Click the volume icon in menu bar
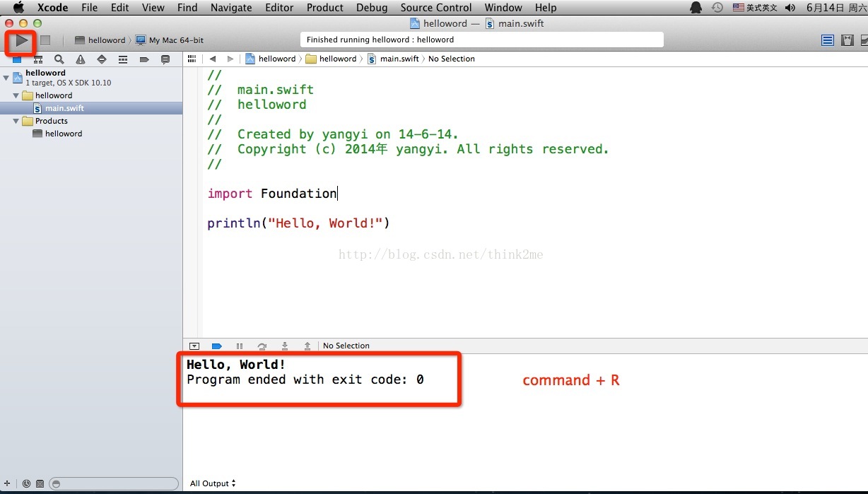Viewport: 868px width, 494px height. [790, 8]
